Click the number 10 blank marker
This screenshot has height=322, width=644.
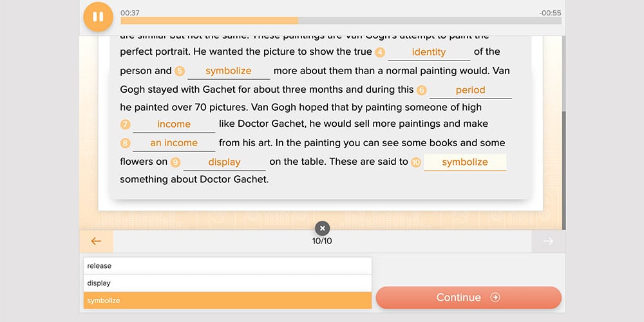[x=416, y=162]
